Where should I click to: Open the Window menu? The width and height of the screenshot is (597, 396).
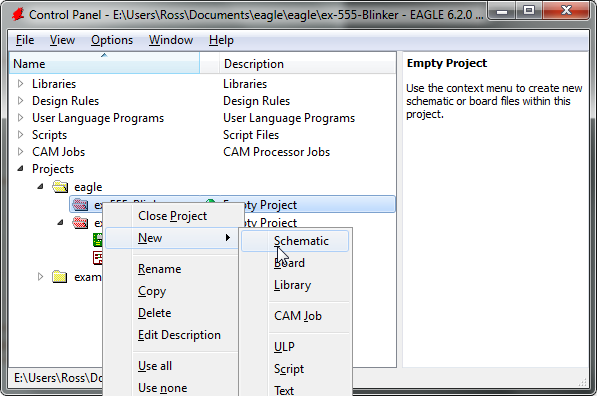pyautogui.click(x=171, y=40)
